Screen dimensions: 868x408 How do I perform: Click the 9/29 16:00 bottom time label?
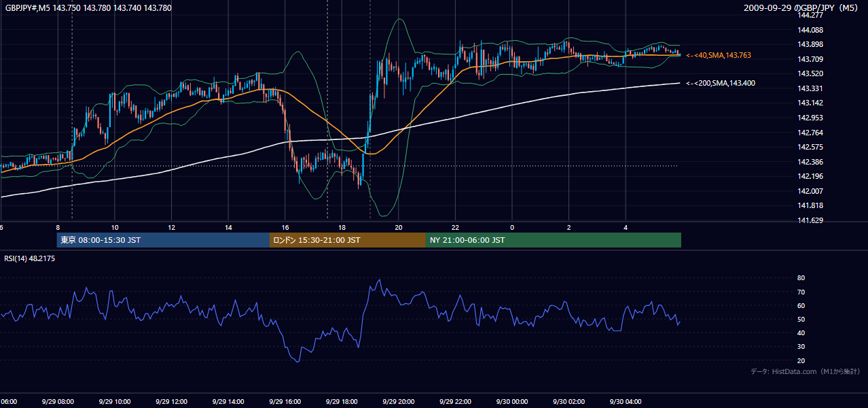[x=285, y=402]
